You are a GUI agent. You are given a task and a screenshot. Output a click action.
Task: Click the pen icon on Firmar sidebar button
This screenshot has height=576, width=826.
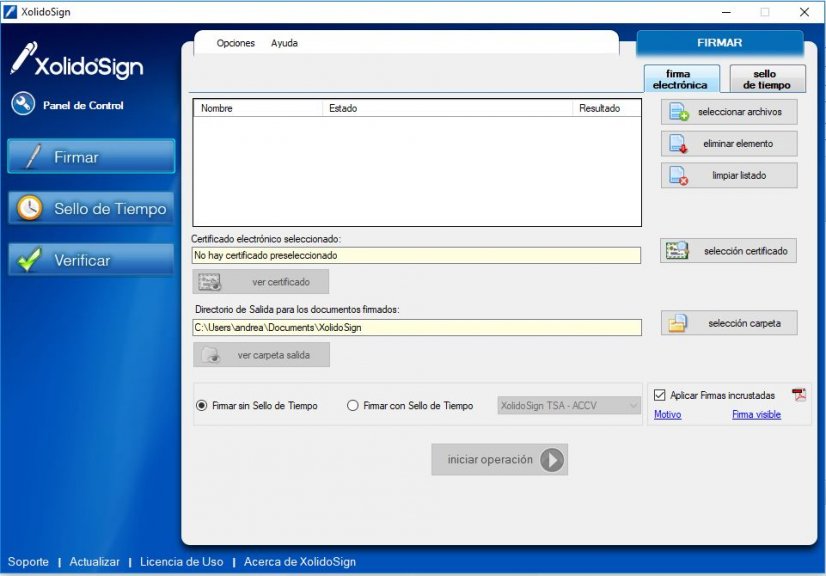tap(32, 157)
